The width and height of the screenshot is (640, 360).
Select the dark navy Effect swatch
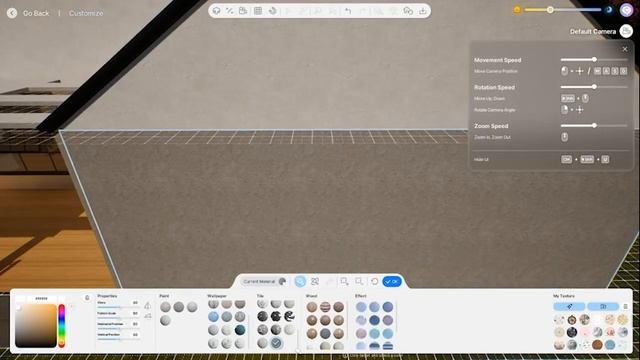pos(374,320)
